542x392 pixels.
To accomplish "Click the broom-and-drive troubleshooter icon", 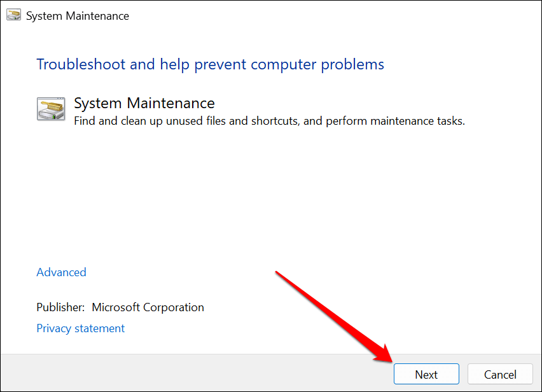I will 51,109.
